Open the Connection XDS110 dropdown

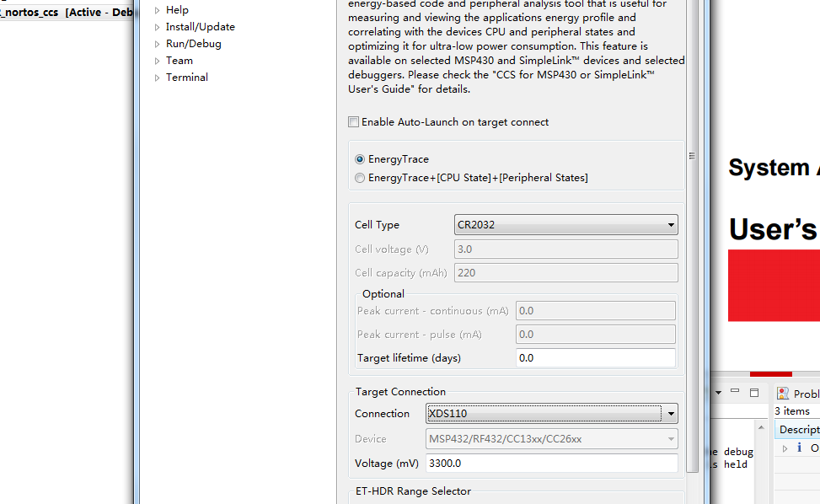coord(552,413)
